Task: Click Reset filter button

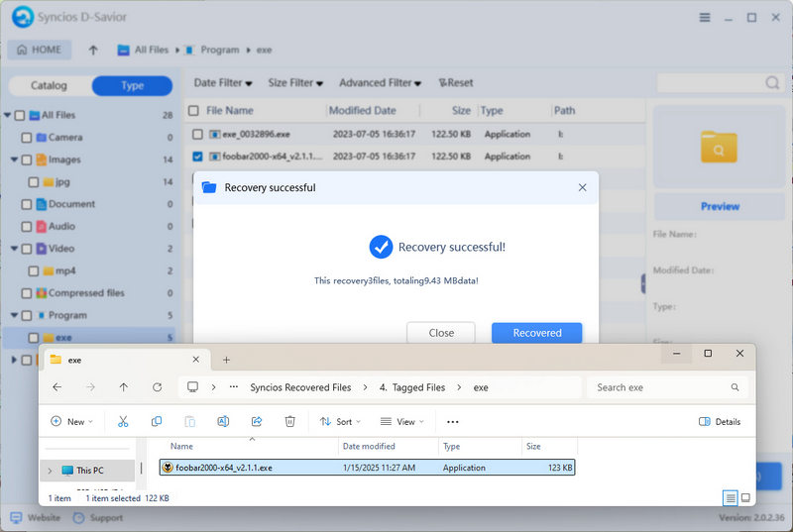Action: click(456, 83)
